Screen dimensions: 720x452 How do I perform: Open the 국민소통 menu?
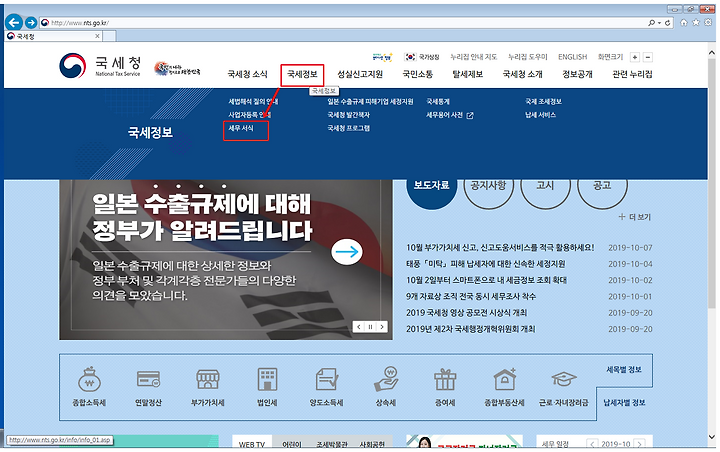[417, 74]
